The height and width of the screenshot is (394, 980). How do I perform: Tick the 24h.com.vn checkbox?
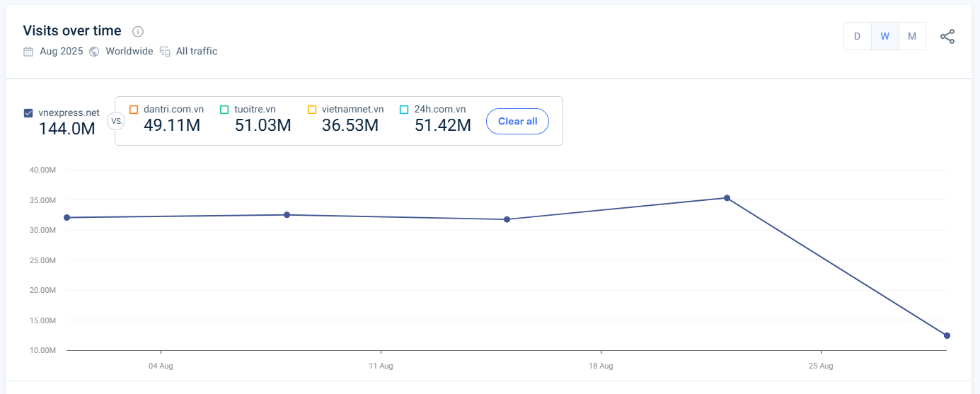point(404,110)
